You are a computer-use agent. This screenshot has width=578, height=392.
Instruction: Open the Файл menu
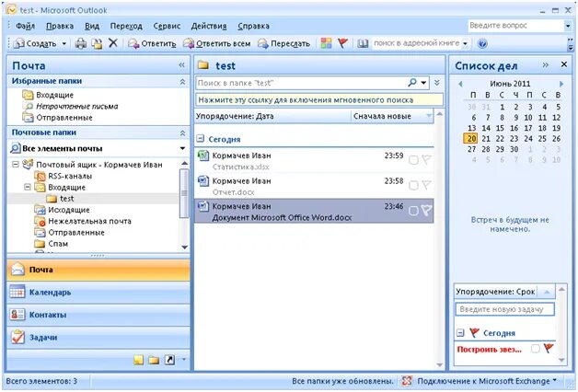click(x=26, y=26)
